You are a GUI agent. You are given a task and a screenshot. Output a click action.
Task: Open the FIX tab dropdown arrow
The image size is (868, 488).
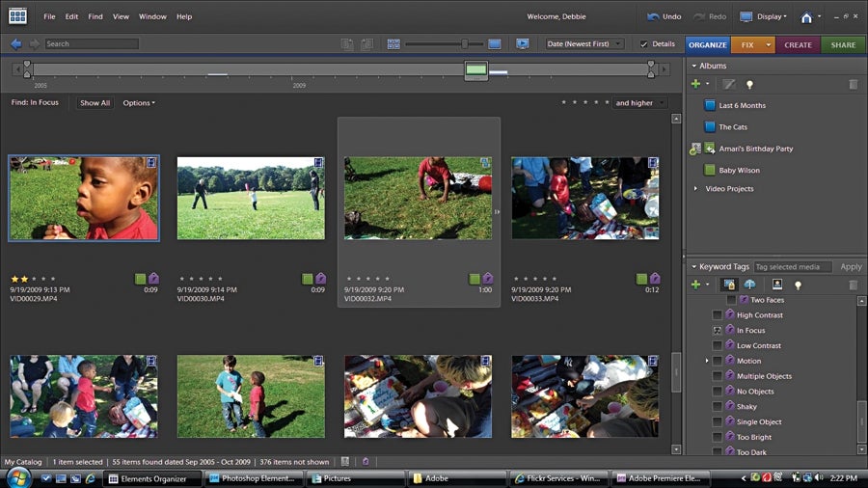coord(769,44)
